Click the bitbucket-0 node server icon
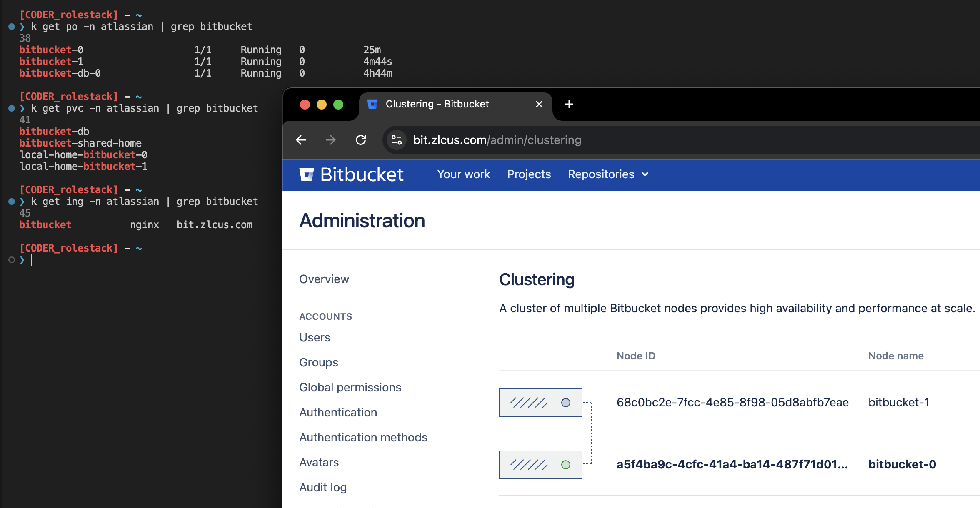 (x=540, y=465)
